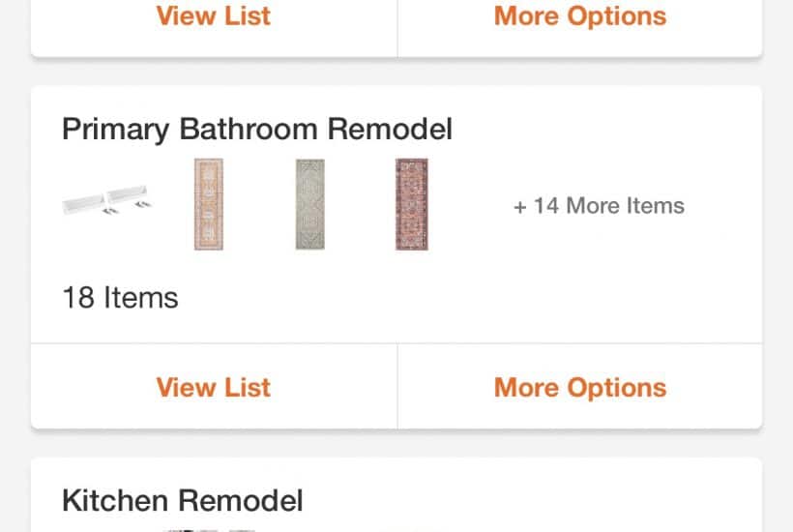
Task: Tap More Options on the topmost card
Action: pos(579,16)
